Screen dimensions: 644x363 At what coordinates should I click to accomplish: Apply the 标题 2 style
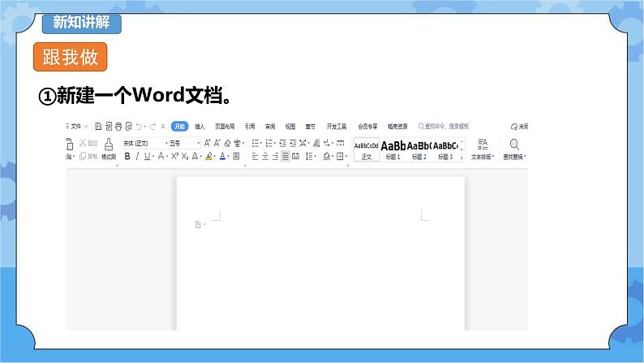pos(419,149)
